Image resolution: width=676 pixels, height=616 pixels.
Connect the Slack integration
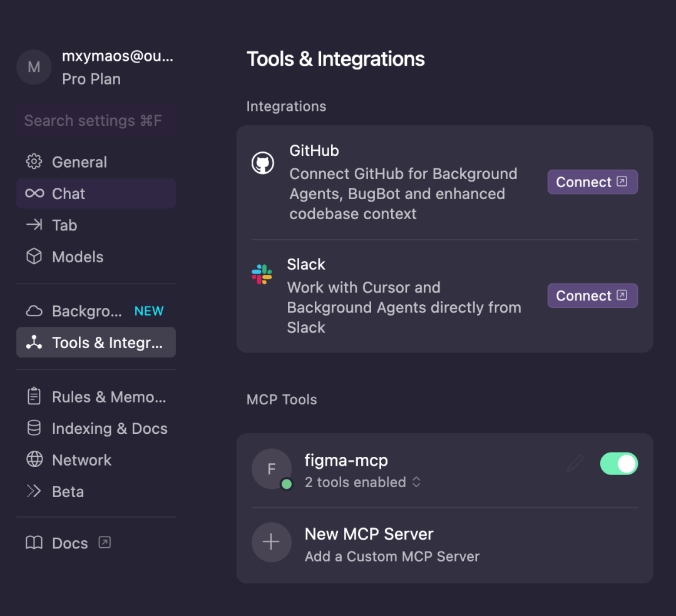pyautogui.click(x=592, y=295)
